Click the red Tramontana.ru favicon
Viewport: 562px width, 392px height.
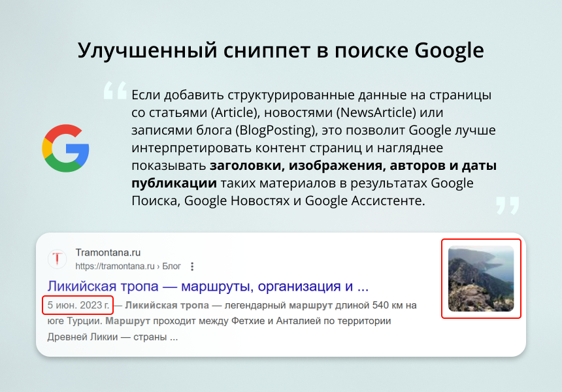[x=58, y=257]
